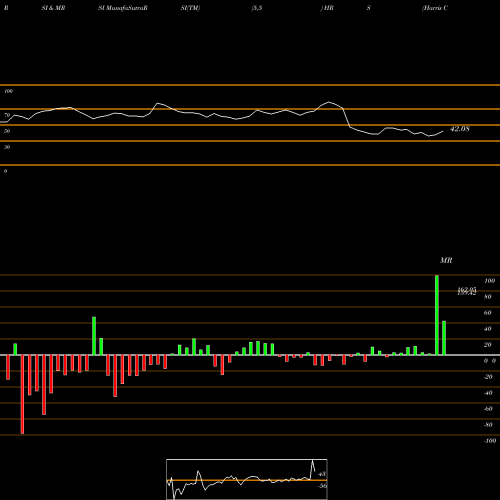Click the RSI axis label 70
Screen dimensions: 500x500
pos(7,115)
